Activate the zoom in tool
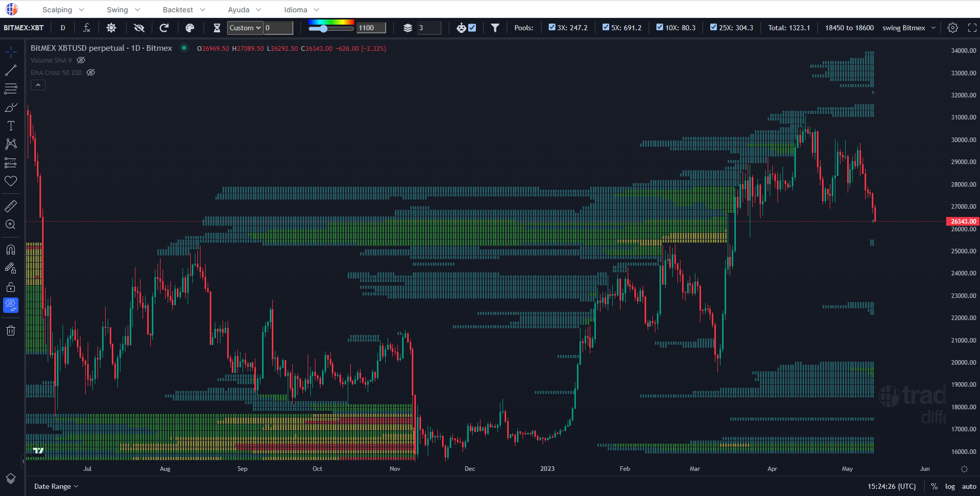Image resolution: width=980 pixels, height=496 pixels. pos(11,224)
